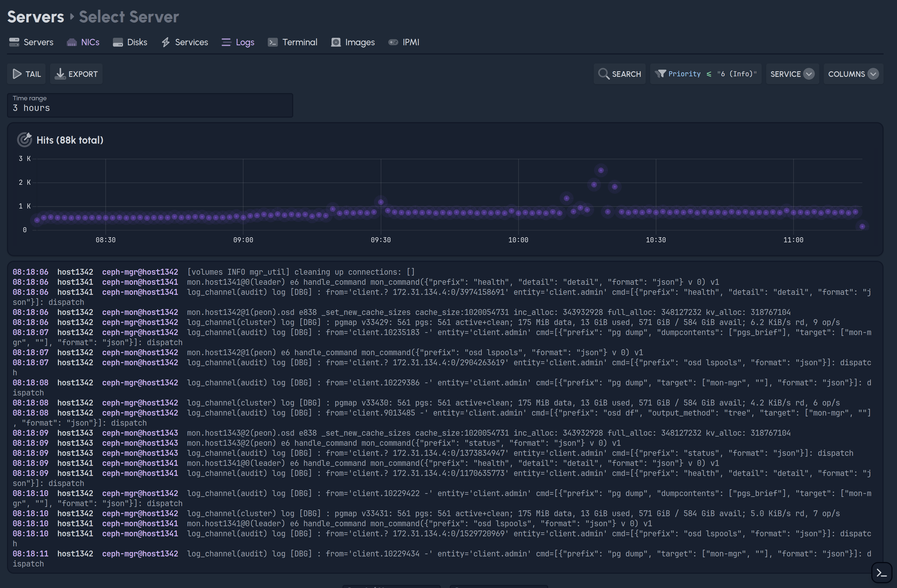Click the Logs lines icon
897x588 pixels.
coord(226,42)
